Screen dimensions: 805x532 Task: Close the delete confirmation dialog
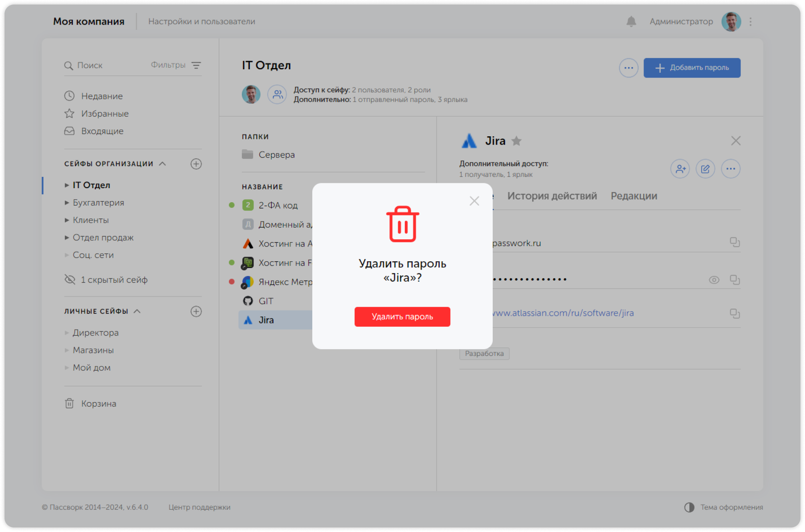tap(474, 201)
